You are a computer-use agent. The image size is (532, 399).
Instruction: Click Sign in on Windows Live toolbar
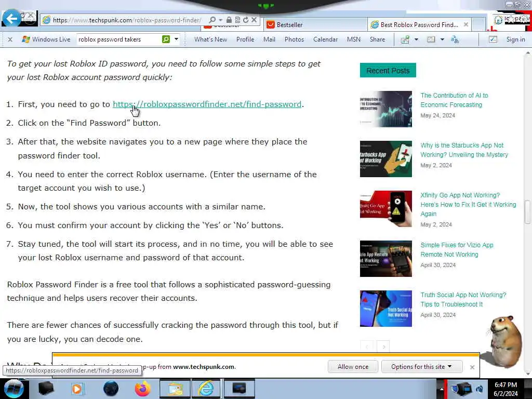[x=515, y=39]
